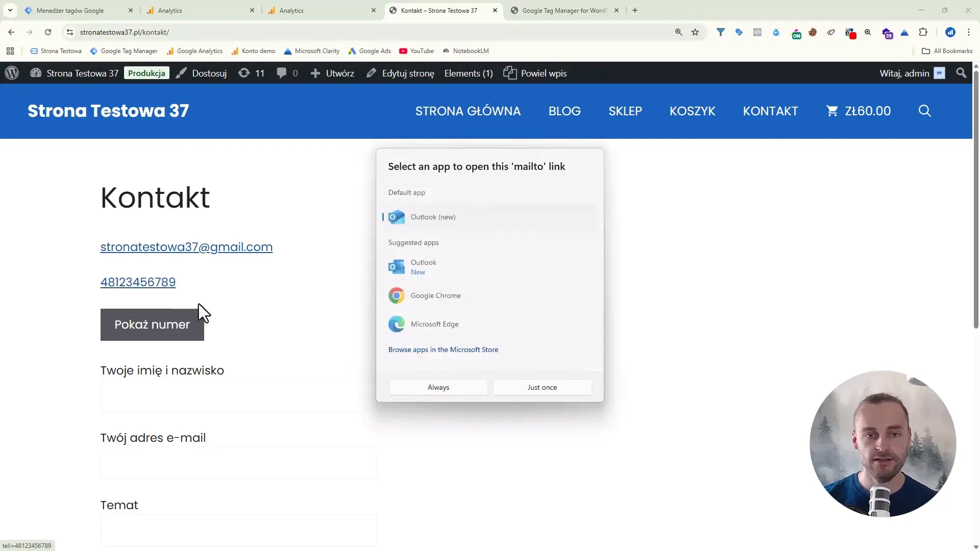Screen dimensions: 980x551
Task: Open the Strona Testowa 37 admin menu
Action: coord(75,73)
